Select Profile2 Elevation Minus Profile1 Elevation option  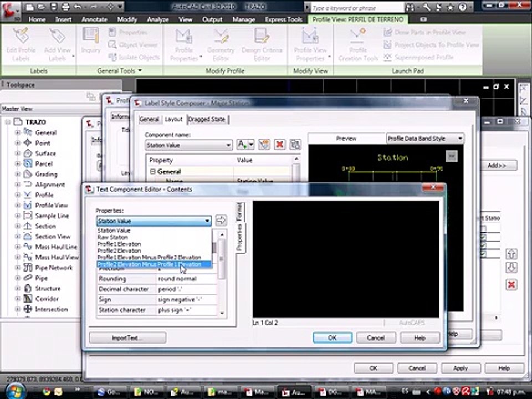click(x=154, y=264)
